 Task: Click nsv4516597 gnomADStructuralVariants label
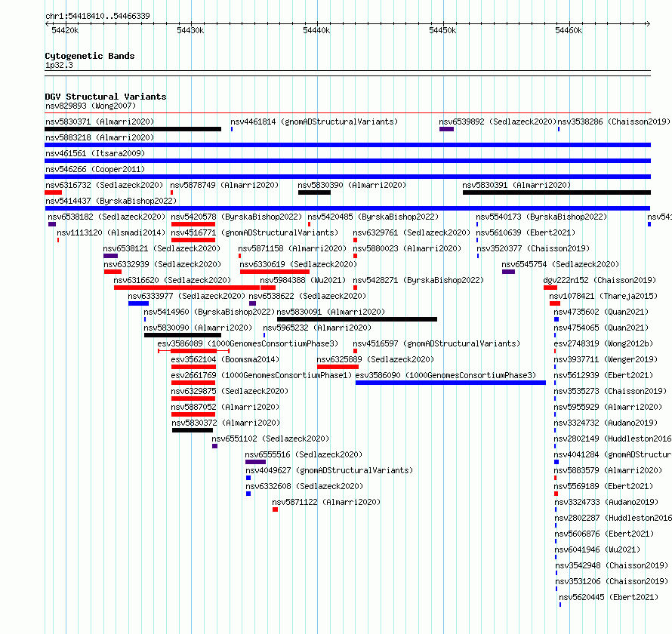click(x=436, y=343)
